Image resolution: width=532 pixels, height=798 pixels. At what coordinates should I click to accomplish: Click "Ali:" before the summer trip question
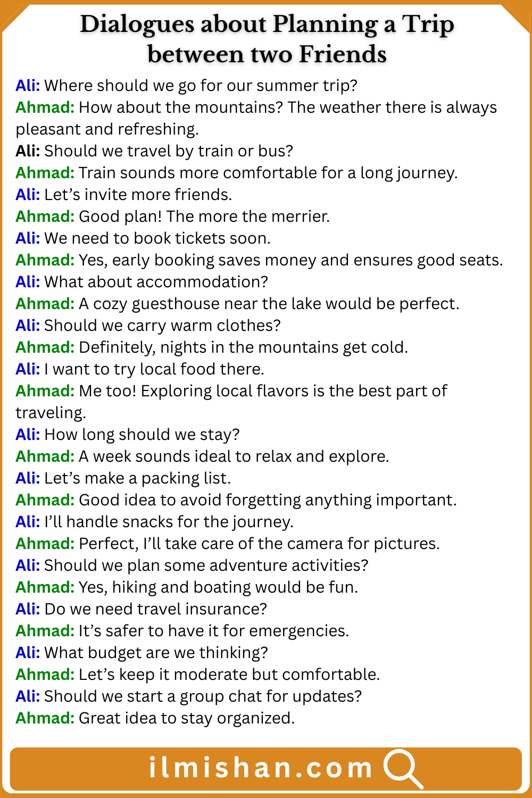point(28,86)
